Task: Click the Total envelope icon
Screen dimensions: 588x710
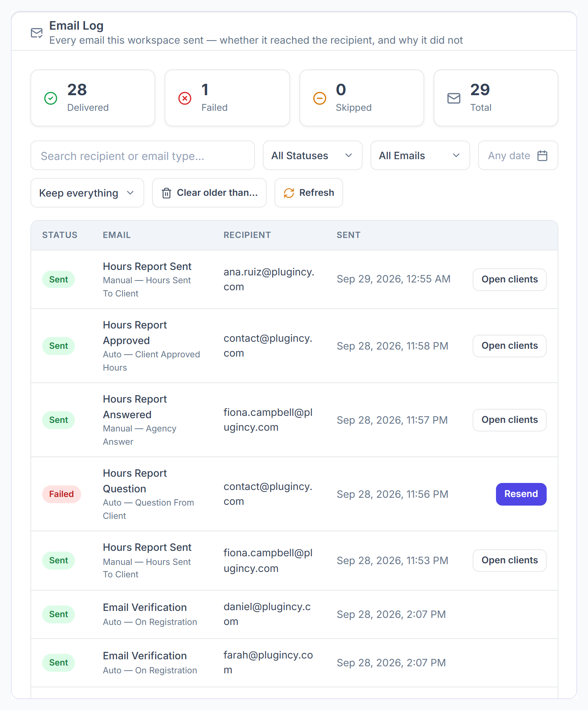Action: tap(454, 98)
